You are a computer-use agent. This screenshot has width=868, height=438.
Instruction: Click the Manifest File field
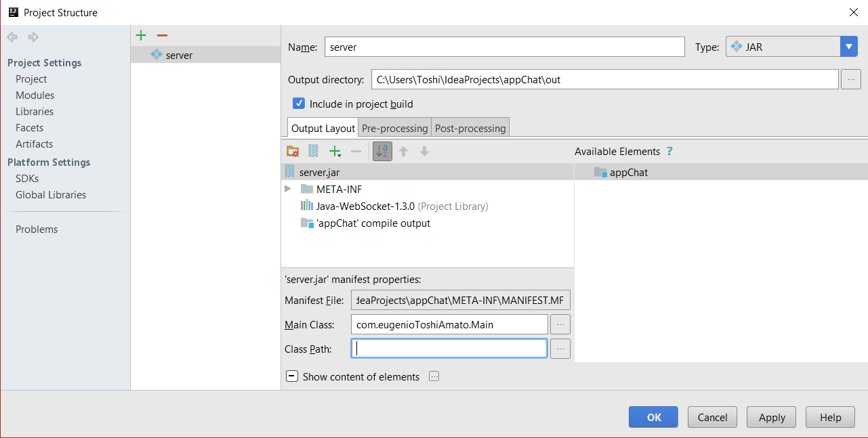[461, 301]
